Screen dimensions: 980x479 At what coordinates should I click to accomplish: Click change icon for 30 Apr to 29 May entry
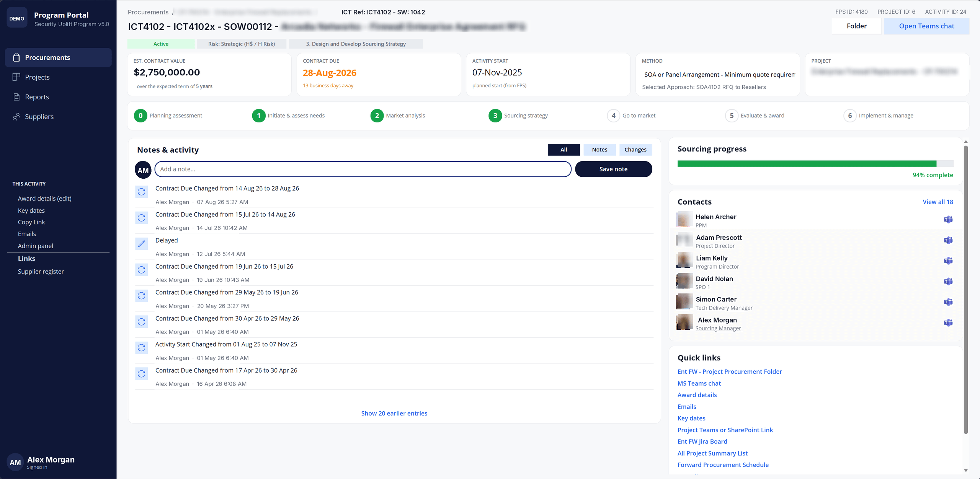pos(142,322)
